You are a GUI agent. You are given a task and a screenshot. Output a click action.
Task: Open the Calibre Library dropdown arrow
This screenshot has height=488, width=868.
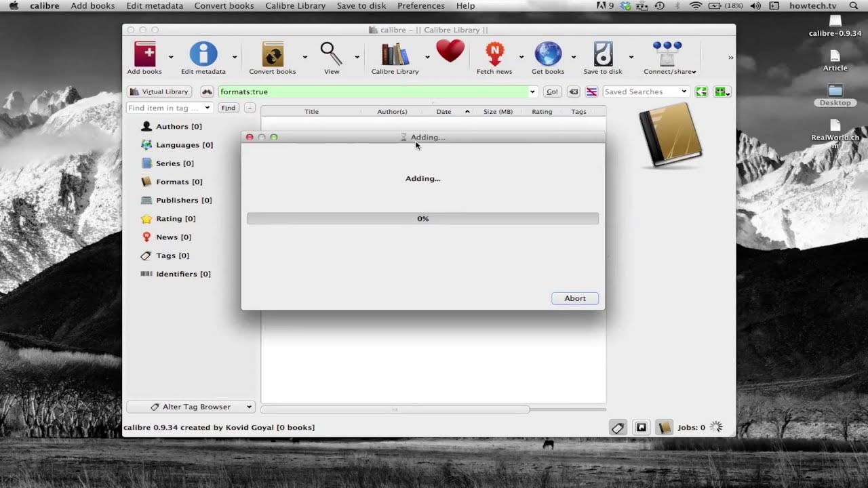click(x=427, y=57)
